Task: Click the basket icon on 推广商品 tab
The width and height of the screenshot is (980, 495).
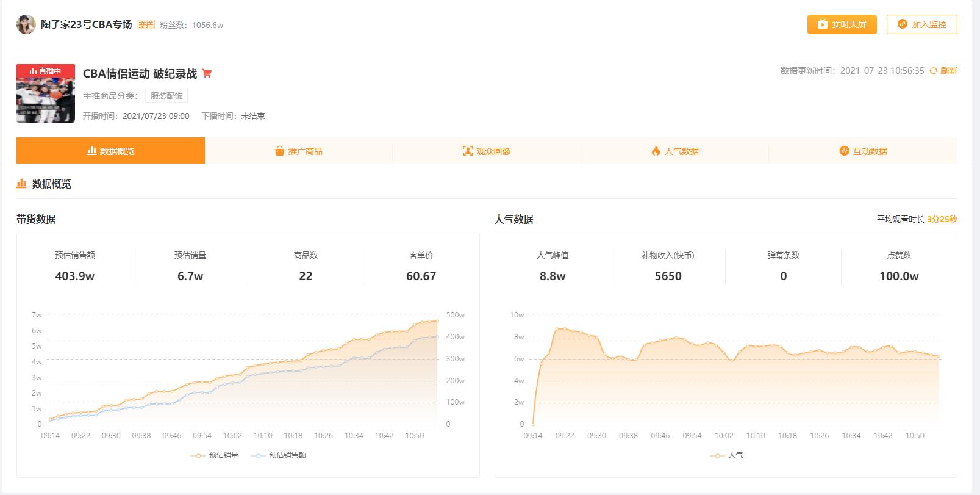Action: point(280,151)
